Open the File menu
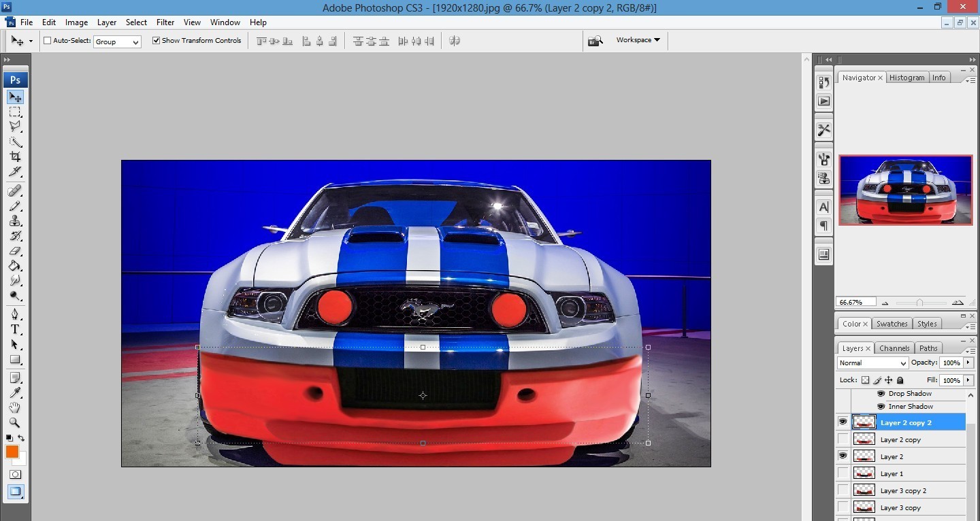This screenshot has height=521, width=980. [27, 22]
